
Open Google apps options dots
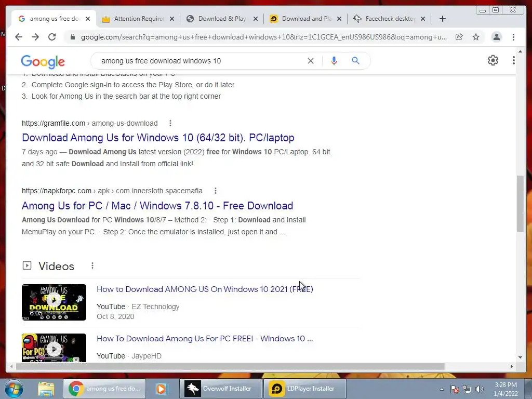coord(513,60)
